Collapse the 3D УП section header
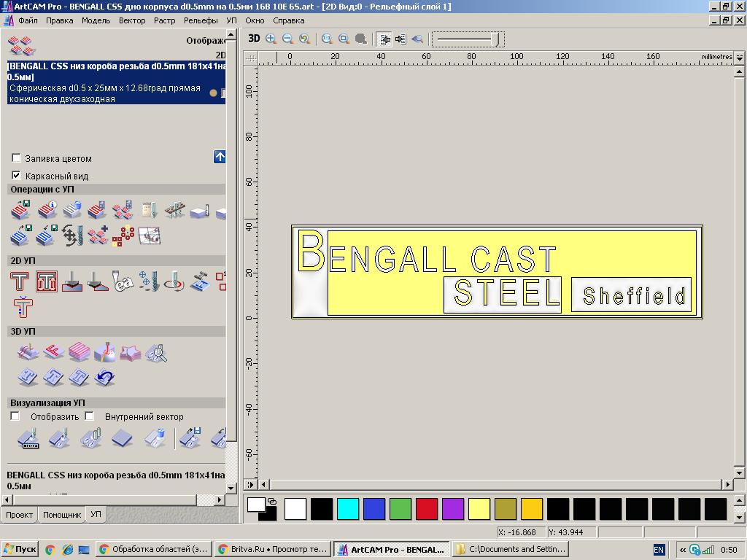Viewport: 747px width, 560px height. (23, 331)
